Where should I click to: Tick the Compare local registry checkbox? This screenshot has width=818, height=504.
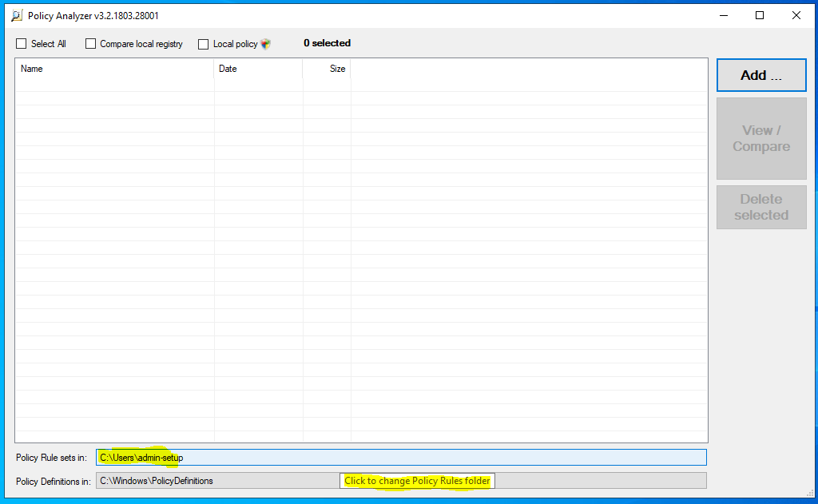[91, 44]
